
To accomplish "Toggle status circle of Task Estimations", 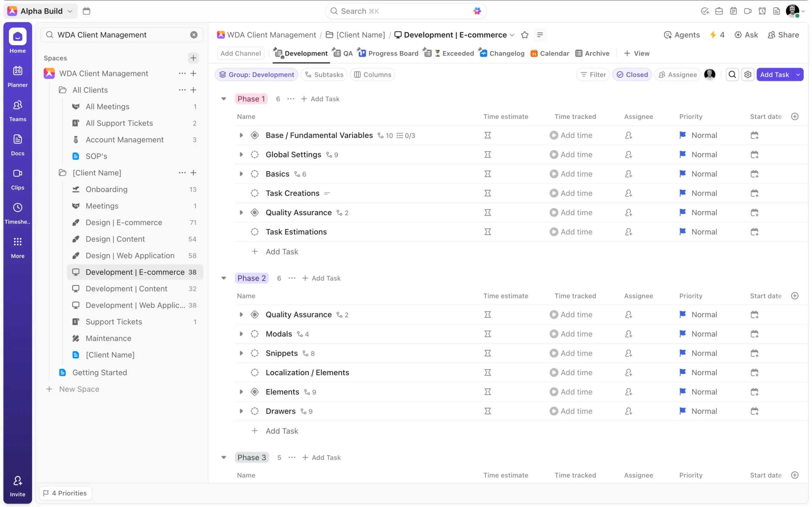I will coord(255,232).
